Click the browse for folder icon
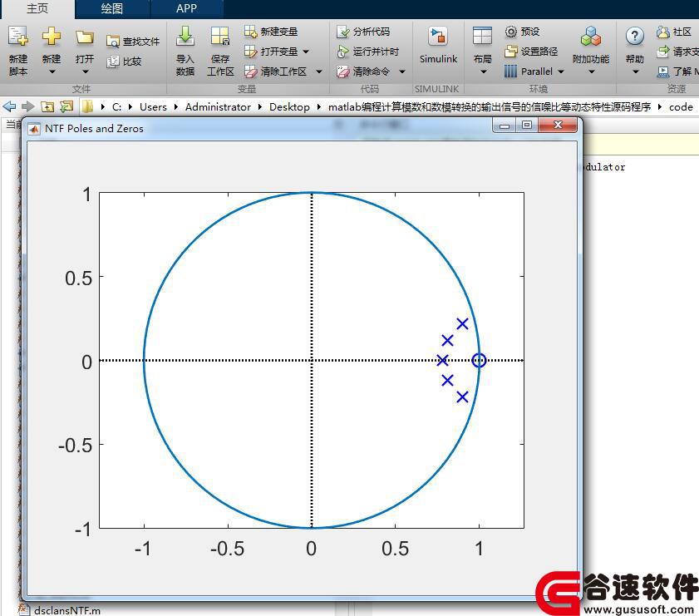This screenshot has height=616, width=699. (66, 106)
